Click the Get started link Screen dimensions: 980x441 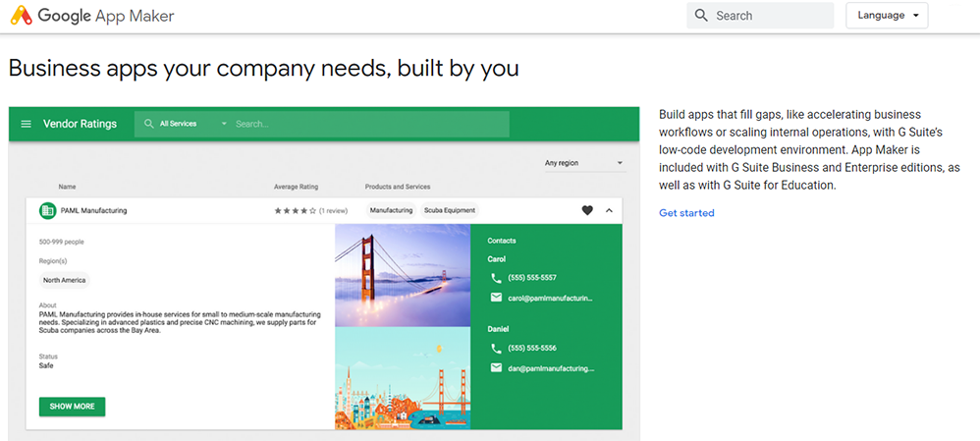686,213
